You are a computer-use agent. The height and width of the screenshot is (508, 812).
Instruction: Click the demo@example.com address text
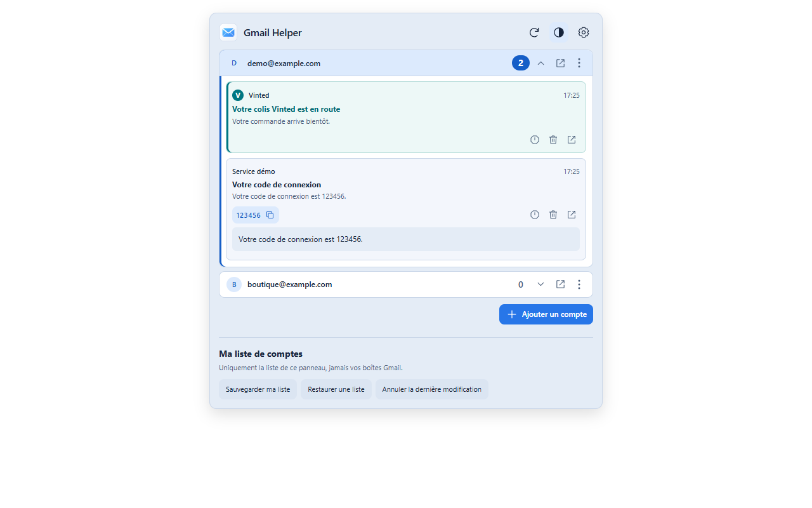(x=284, y=63)
